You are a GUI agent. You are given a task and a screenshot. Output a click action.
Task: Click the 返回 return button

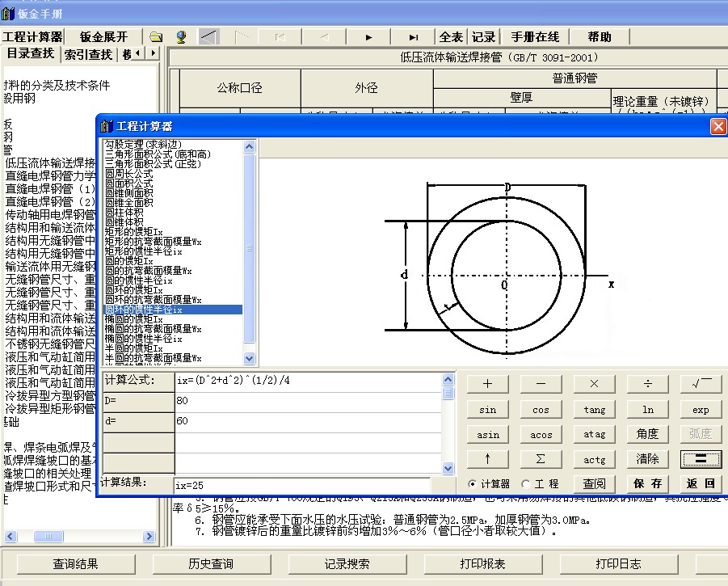pyautogui.click(x=701, y=484)
